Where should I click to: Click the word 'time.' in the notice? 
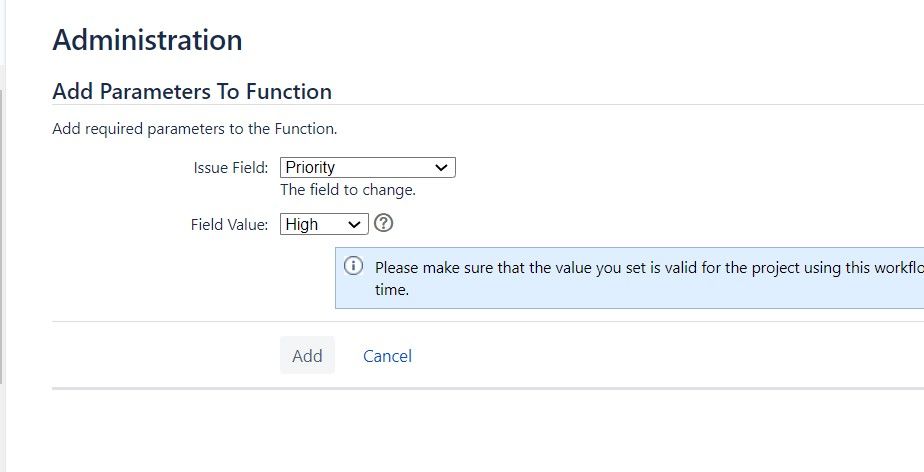pos(391,289)
